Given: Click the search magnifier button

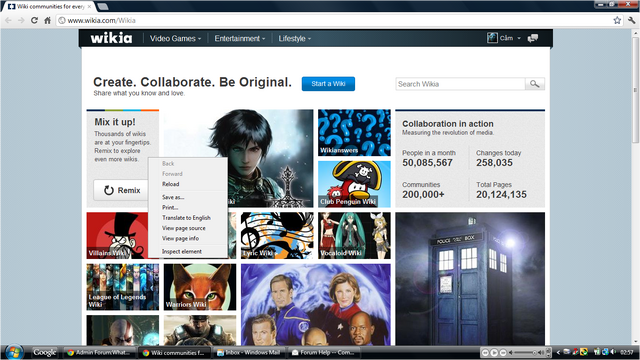Looking at the screenshot, I should point(535,84).
